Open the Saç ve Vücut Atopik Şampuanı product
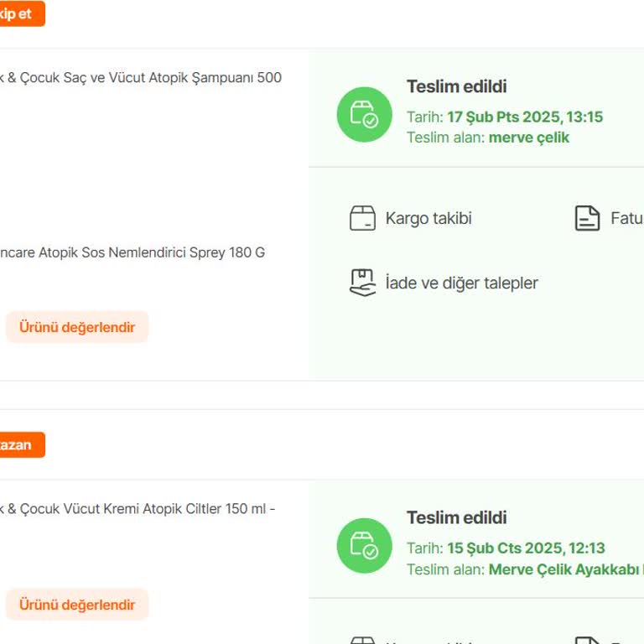Image resolution: width=644 pixels, height=644 pixels. pyautogui.click(x=141, y=78)
